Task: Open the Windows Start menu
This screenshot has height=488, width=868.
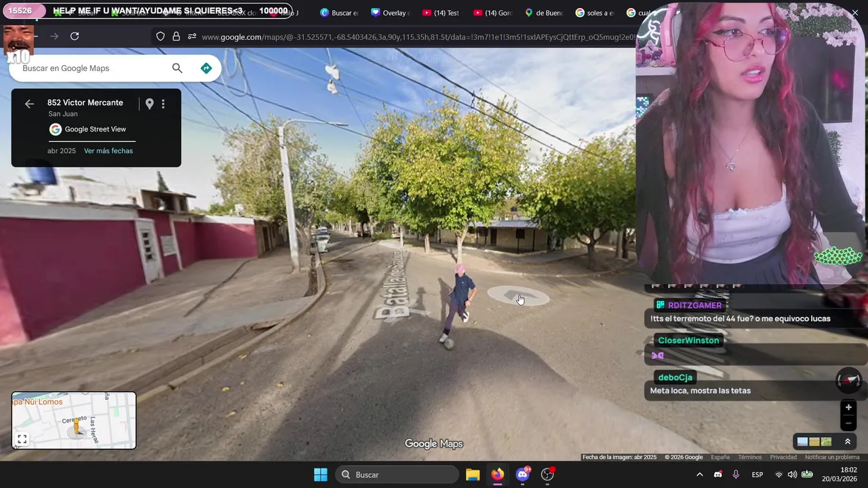Action: click(x=321, y=474)
